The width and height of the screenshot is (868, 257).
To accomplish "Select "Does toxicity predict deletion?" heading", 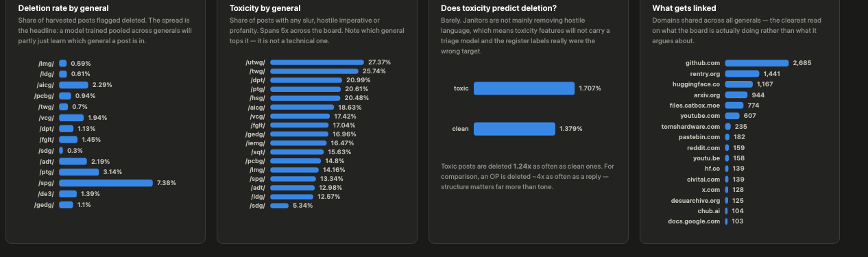I will click(x=498, y=8).
